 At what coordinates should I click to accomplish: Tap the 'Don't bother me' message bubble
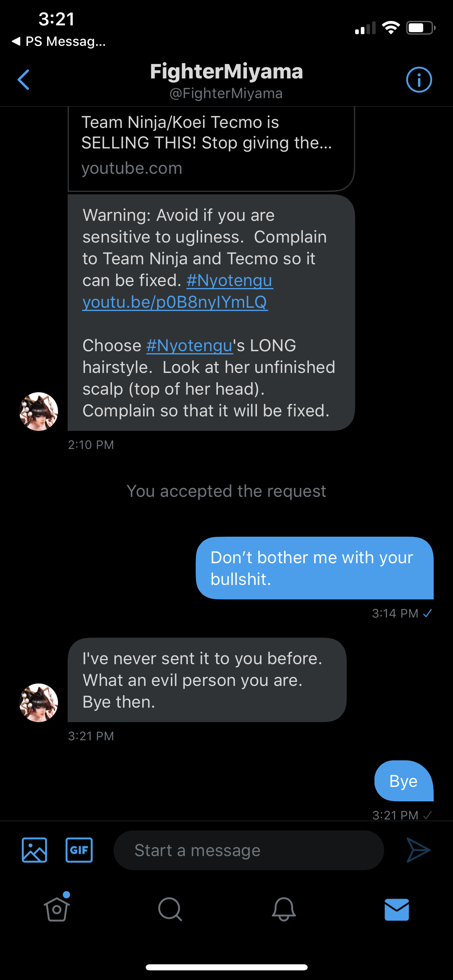(314, 568)
